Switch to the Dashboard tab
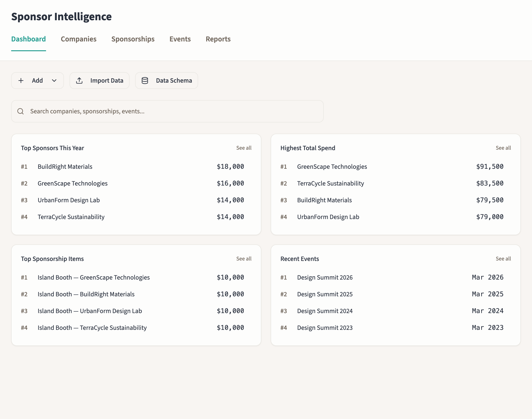Viewport: 532px width, 419px height. click(x=28, y=39)
